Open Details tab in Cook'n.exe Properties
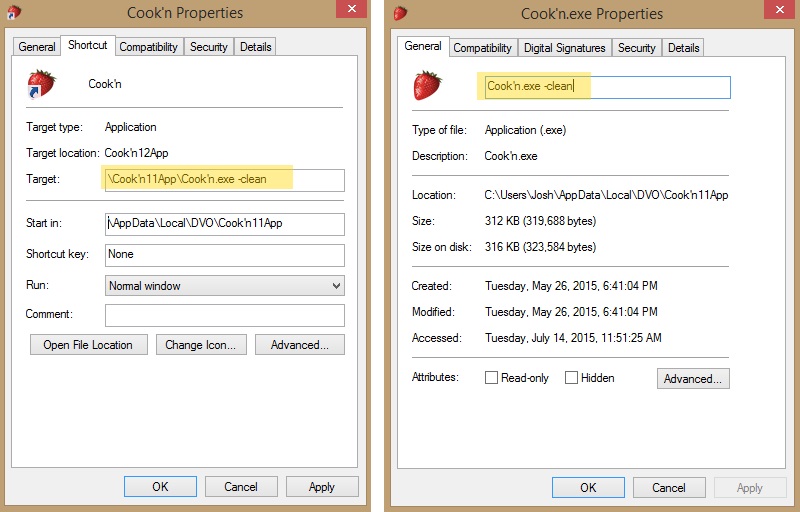This screenshot has height=512, width=800. (684, 48)
